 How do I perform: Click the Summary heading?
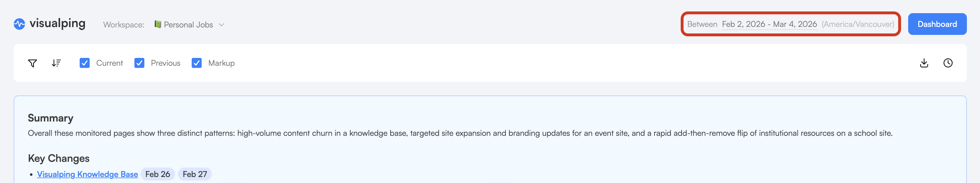pyautogui.click(x=51, y=118)
